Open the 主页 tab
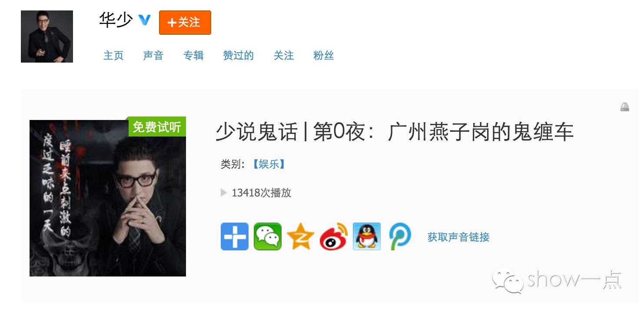Image resolution: width=644 pixels, height=313 pixels. click(x=113, y=56)
